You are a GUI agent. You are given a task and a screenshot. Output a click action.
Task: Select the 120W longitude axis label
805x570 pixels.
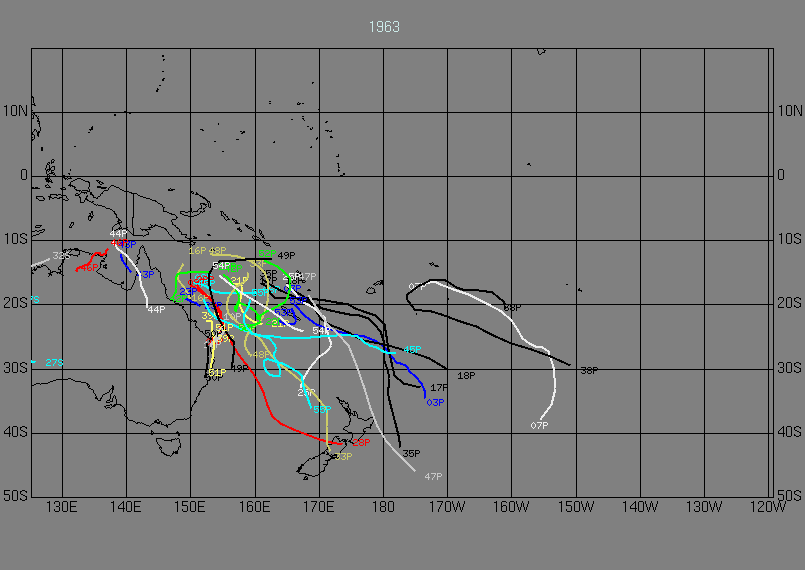769,507
